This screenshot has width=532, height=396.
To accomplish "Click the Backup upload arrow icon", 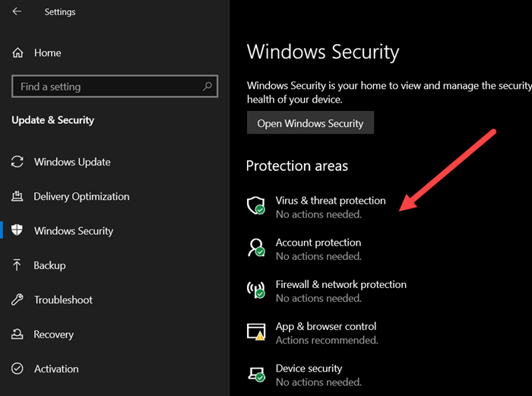I will pos(17,265).
